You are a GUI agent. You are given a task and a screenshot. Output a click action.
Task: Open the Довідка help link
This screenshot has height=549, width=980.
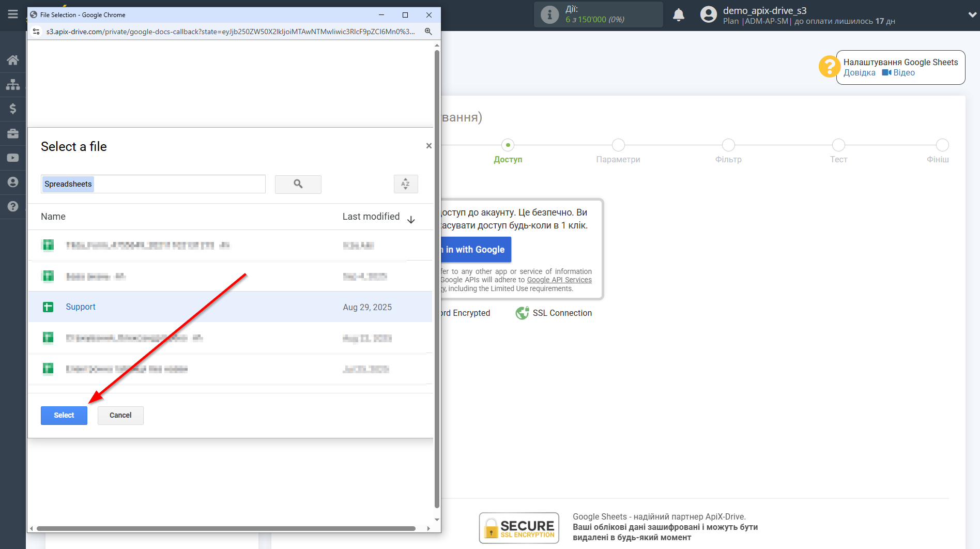[x=859, y=73]
